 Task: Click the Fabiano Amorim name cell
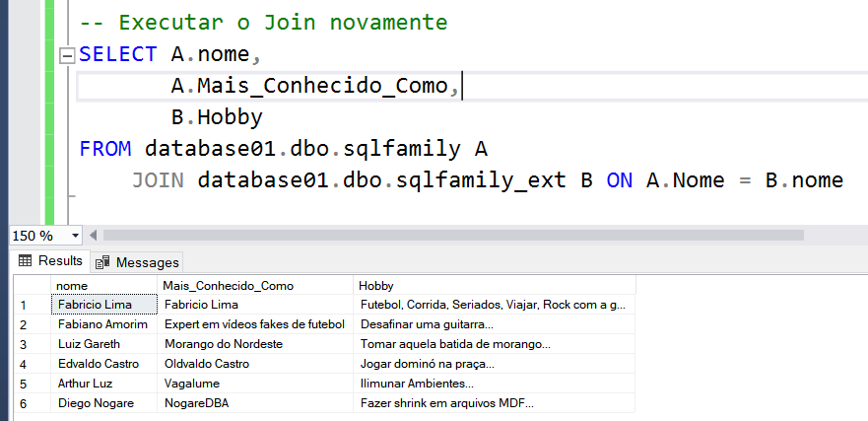click(x=103, y=324)
